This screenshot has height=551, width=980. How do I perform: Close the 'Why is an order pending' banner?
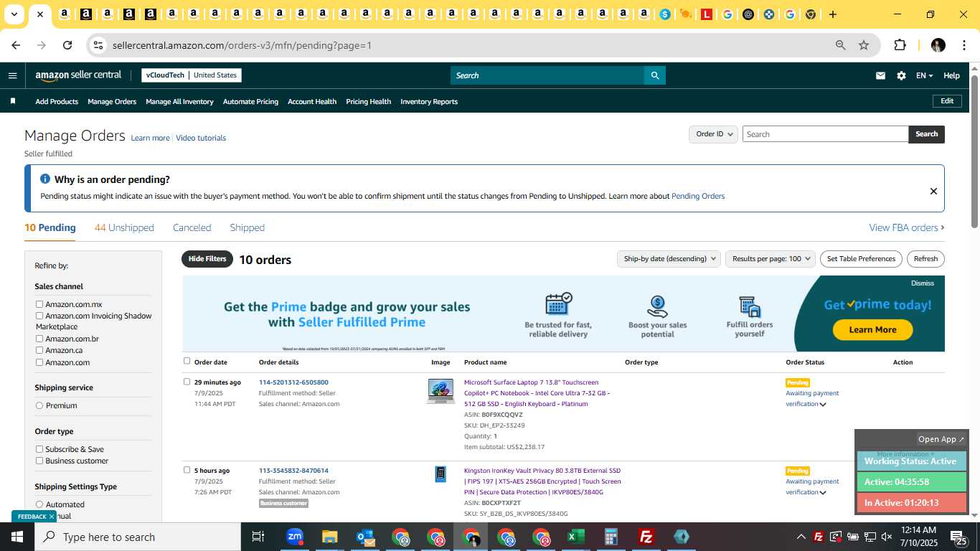pos(933,191)
